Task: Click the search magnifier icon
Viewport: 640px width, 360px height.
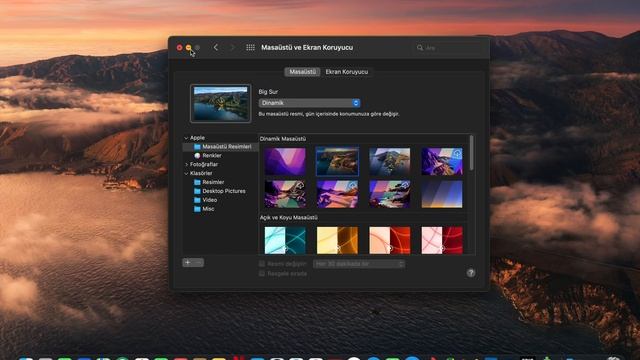Action: pos(420,48)
